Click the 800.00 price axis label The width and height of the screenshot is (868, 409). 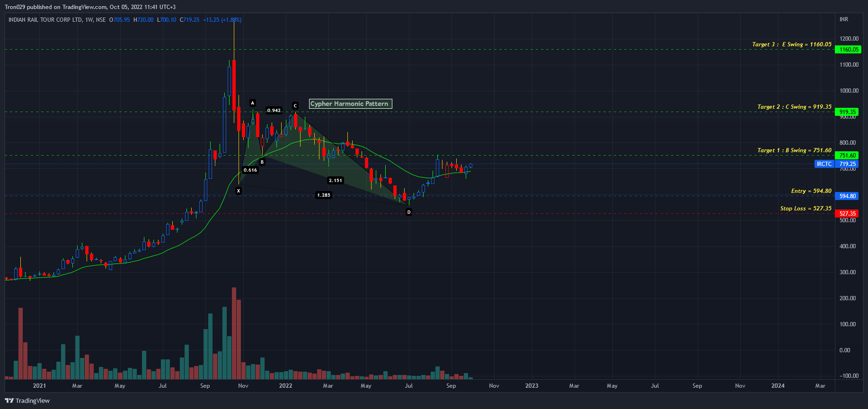848,143
